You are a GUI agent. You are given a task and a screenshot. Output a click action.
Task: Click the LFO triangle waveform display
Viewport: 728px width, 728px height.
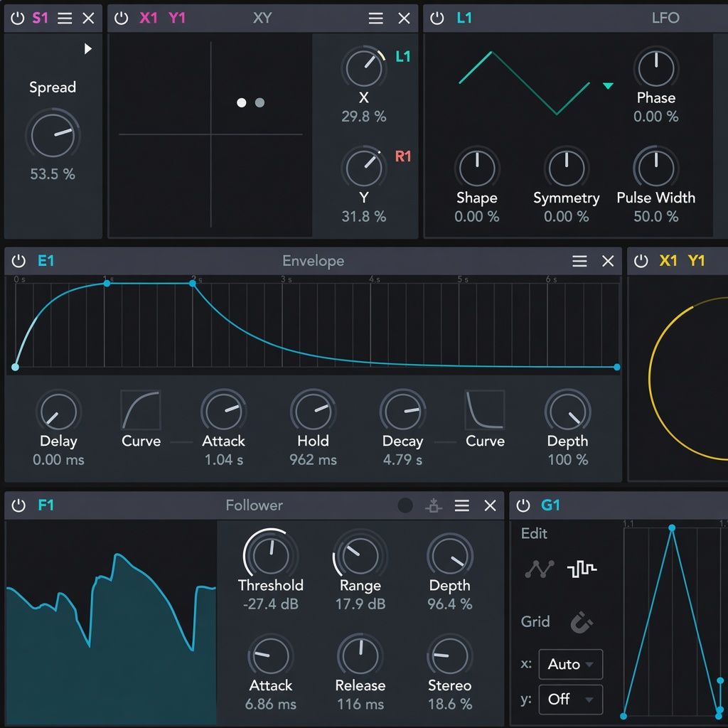pyautogui.click(x=524, y=83)
